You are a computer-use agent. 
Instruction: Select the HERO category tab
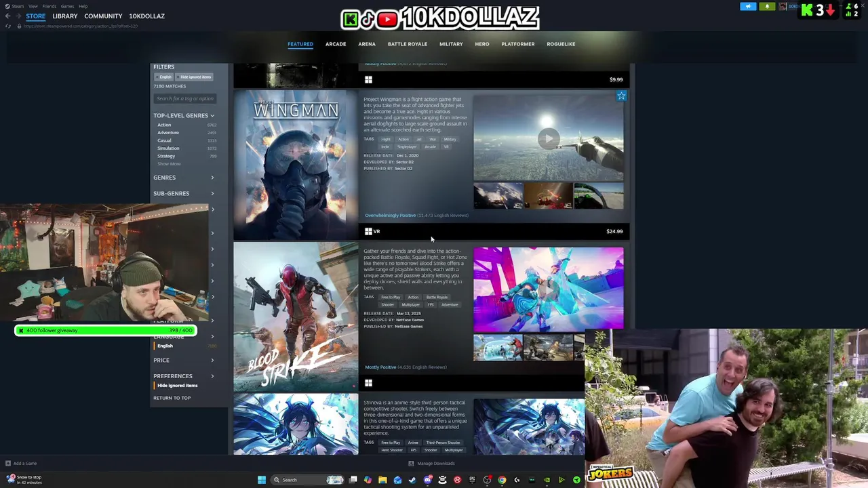[482, 44]
